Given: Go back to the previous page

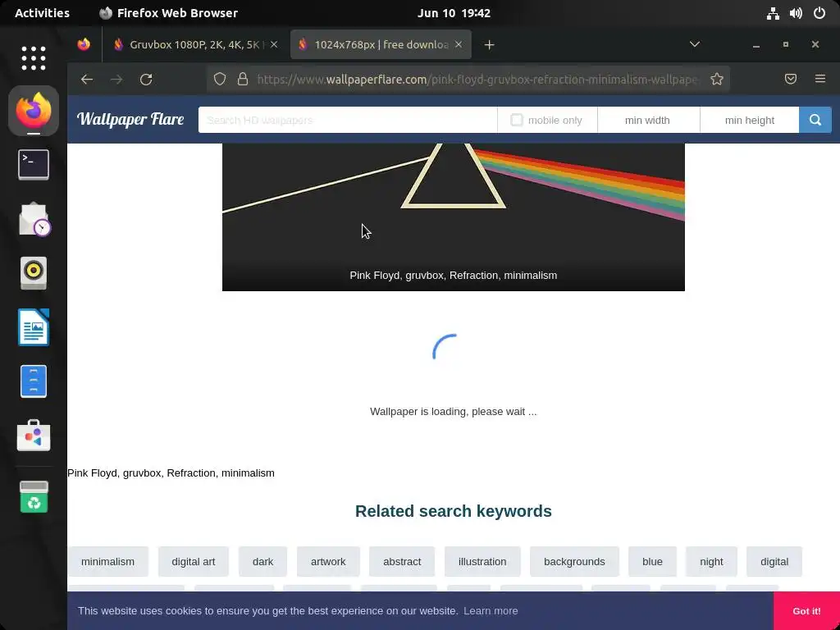Looking at the screenshot, I should pyautogui.click(x=87, y=80).
